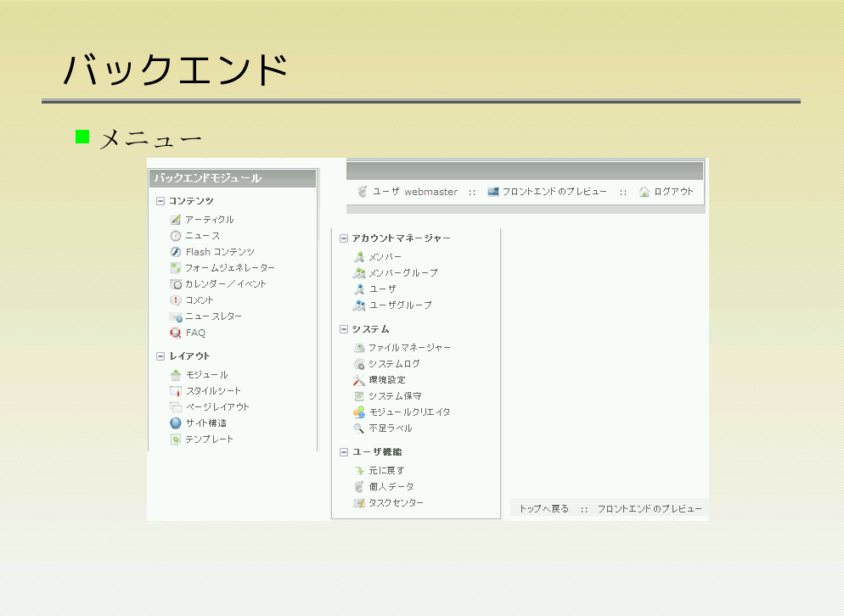Click the スタイルシート icon
Image resolution: width=844 pixels, height=616 pixels.
(x=176, y=391)
